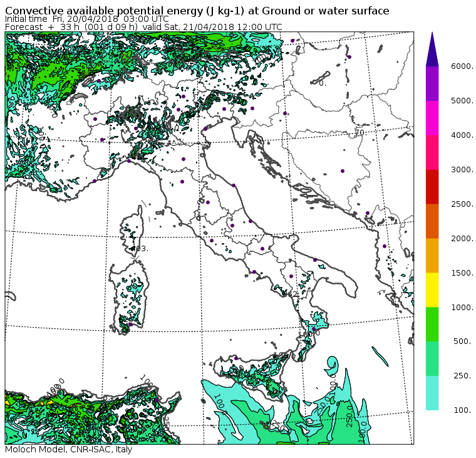Click the pink-red 3000–4000 legend swatch

click(432, 152)
